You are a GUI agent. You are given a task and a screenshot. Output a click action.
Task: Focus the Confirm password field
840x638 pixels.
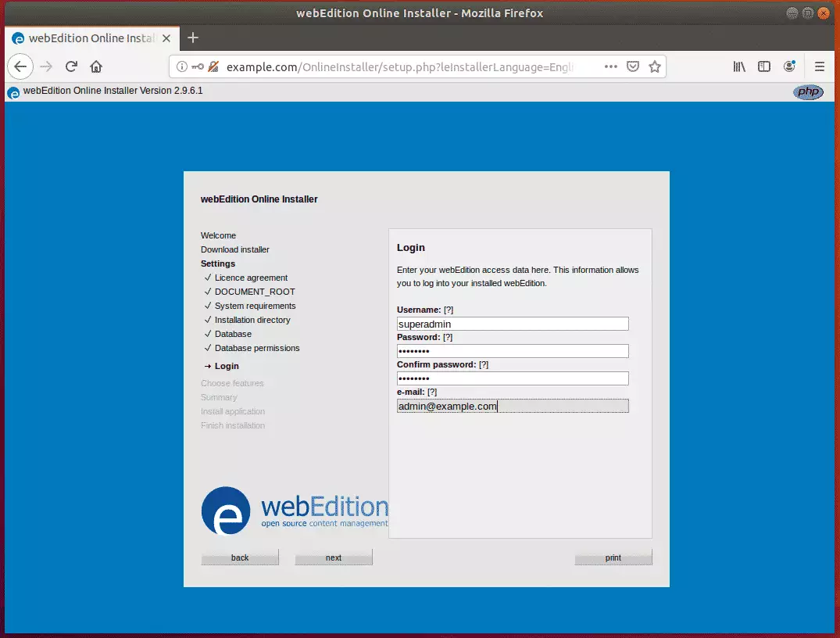point(512,378)
